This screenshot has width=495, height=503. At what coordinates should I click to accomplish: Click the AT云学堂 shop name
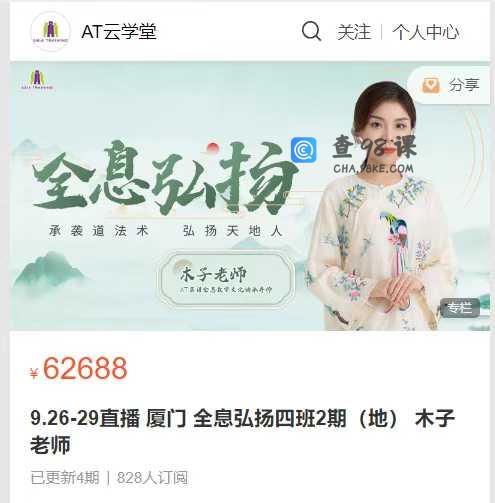point(119,32)
